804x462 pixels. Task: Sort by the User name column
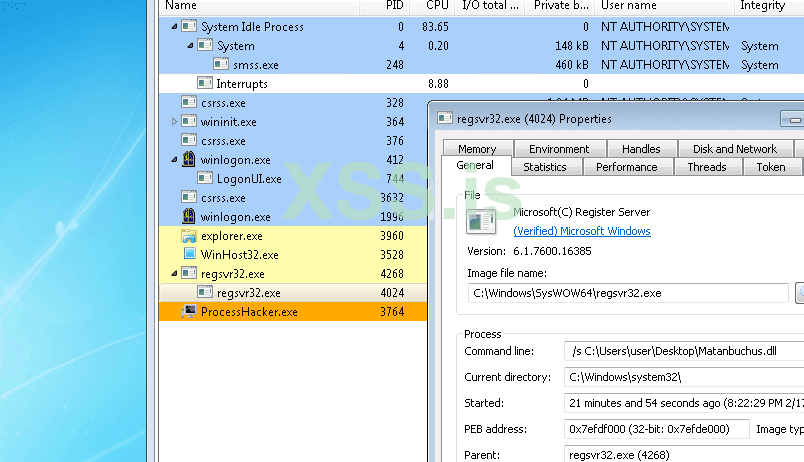tap(664, 6)
